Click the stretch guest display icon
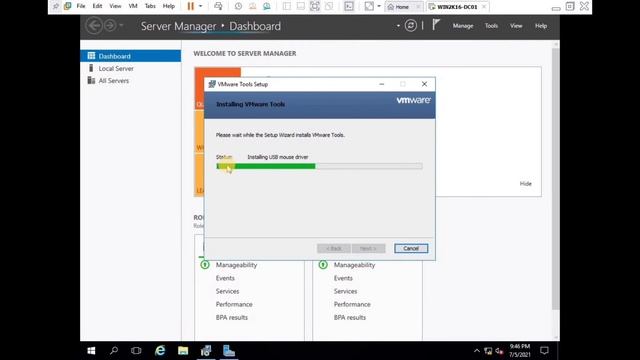Screen dimensions: 640x360 (x=369, y=6)
